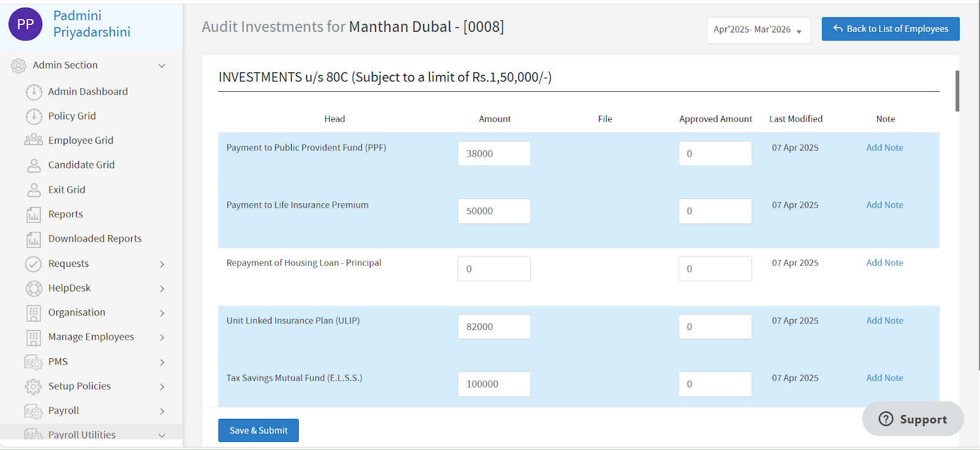Click the PP user avatar
The height and width of the screenshot is (450, 980).
(26, 24)
